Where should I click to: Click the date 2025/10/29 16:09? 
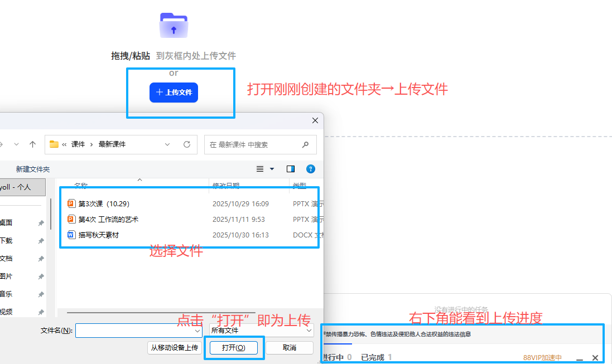(240, 203)
